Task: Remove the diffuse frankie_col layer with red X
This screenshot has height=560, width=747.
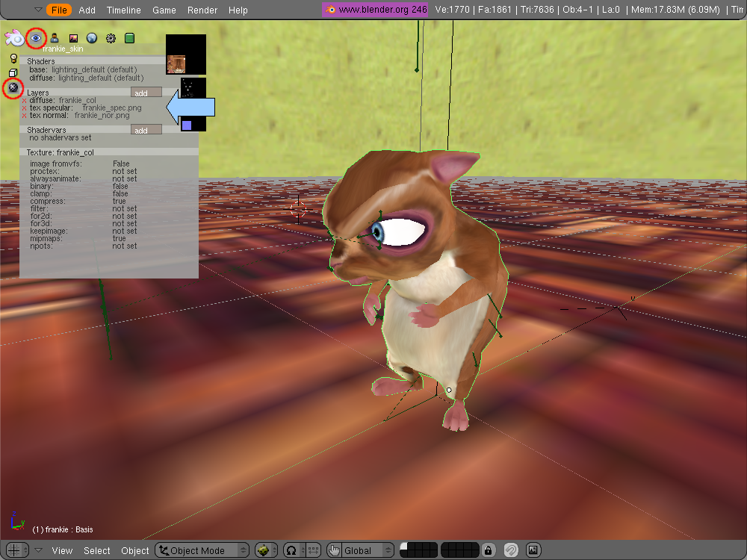Action: 25,100
